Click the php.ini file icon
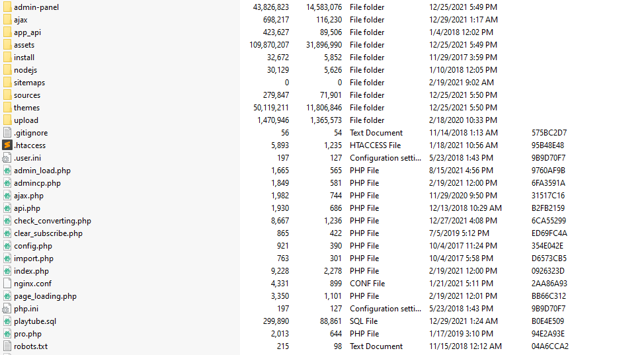The height and width of the screenshot is (355, 644). point(7,309)
